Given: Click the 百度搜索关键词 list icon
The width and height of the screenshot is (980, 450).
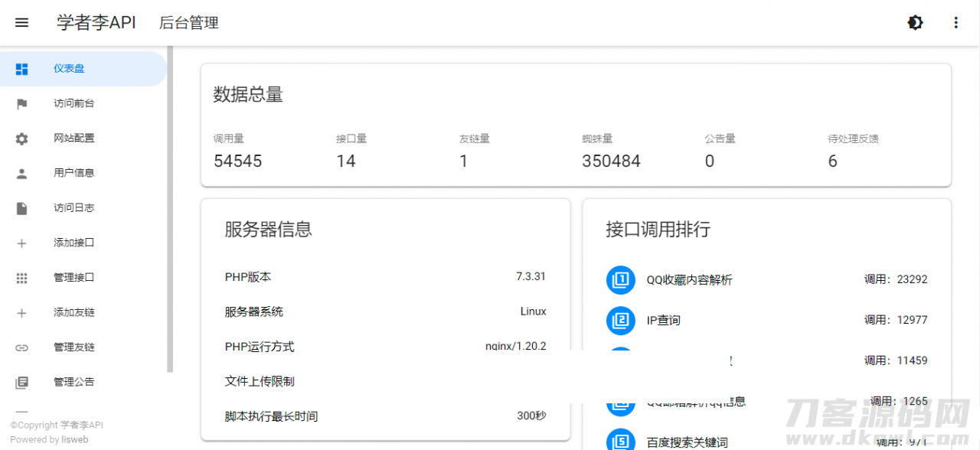Looking at the screenshot, I should pyautogui.click(x=620, y=439).
